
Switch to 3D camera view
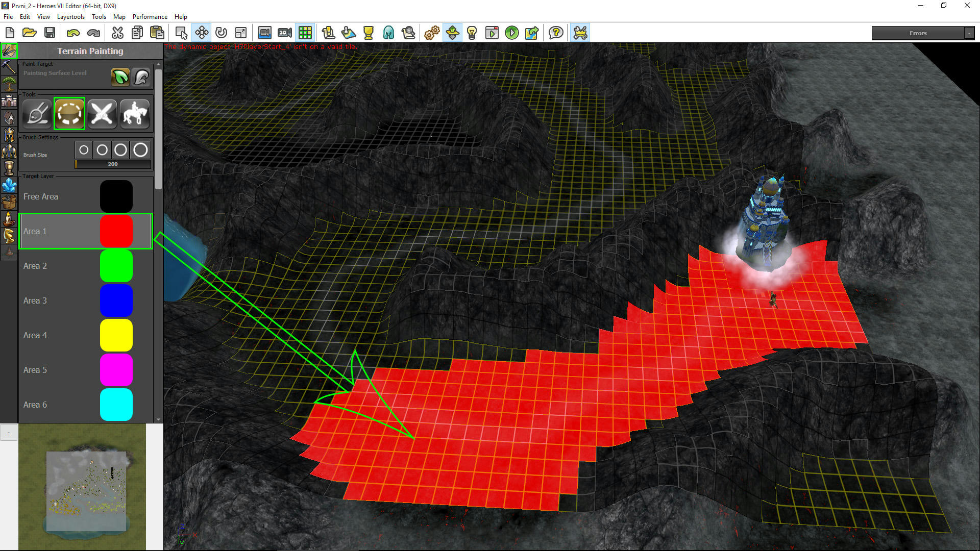click(264, 33)
